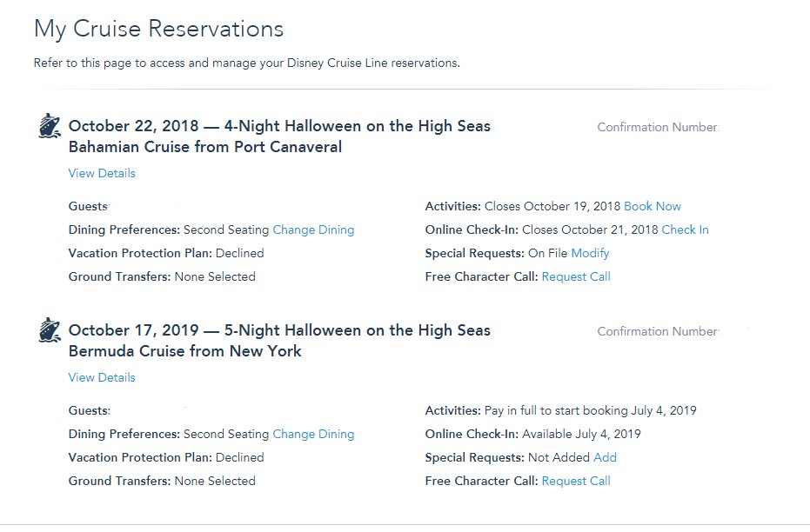The width and height of the screenshot is (810, 532).
Task: Click the Guests label for the 2019 cruise
Action: coord(90,411)
